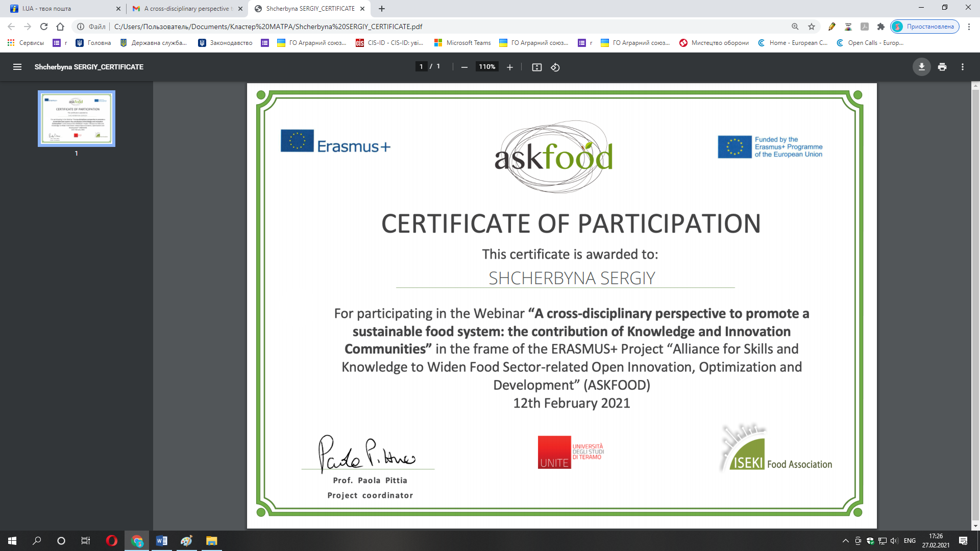Select the Shcherbyna SERGIY_CERTIFICATE tab
The height and width of the screenshot is (551, 980).
pos(309,9)
